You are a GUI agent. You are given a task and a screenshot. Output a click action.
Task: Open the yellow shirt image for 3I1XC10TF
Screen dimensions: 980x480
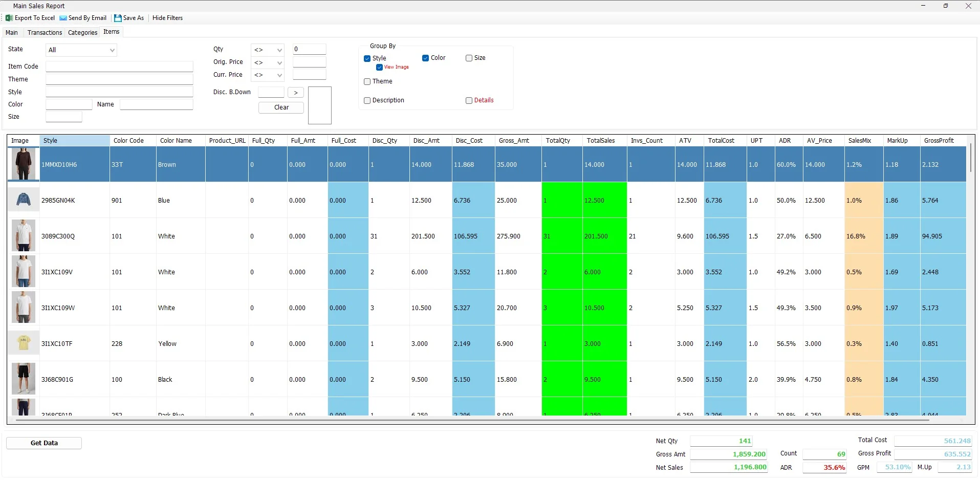(x=24, y=343)
